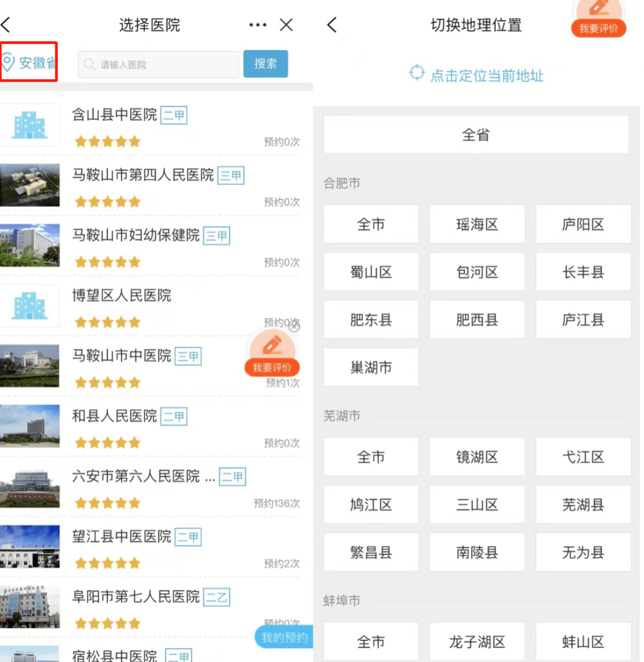The height and width of the screenshot is (662, 644).
Task: Tap the back arrow on location switch page
Action: [332, 25]
